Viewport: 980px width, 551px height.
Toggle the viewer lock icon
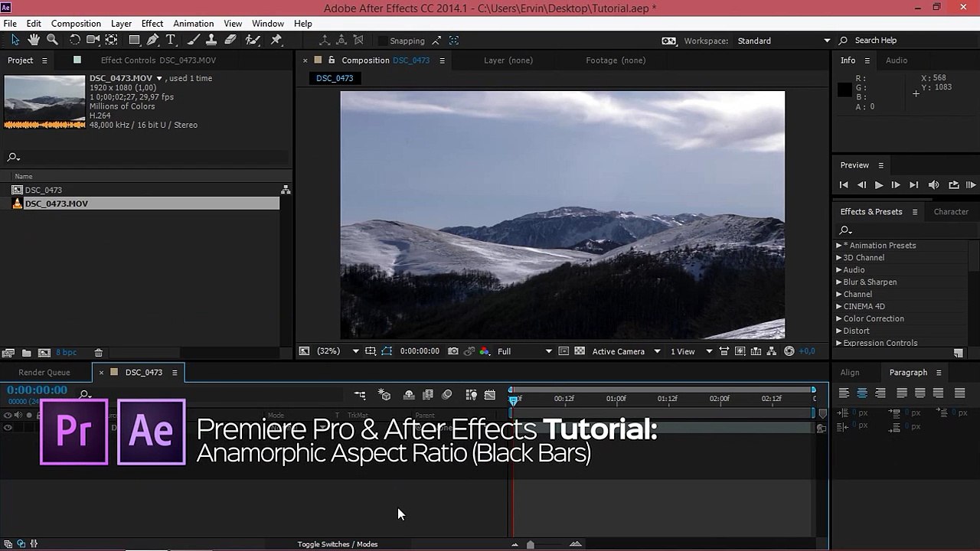click(x=332, y=60)
